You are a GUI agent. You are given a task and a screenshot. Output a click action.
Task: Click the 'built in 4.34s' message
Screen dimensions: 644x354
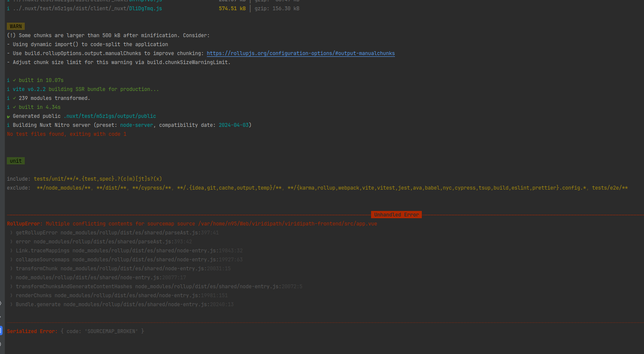coord(40,107)
